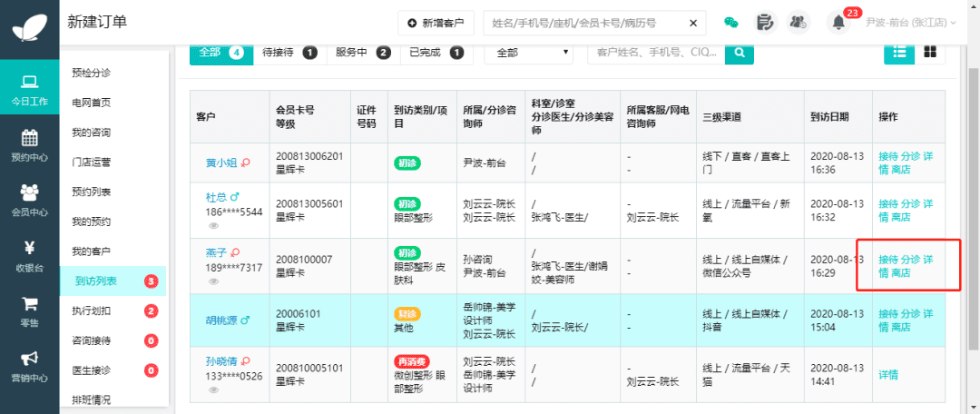Screen dimensions: 980x414
Task: Open 零售 shopping cart icon
Action: (29, 310)
